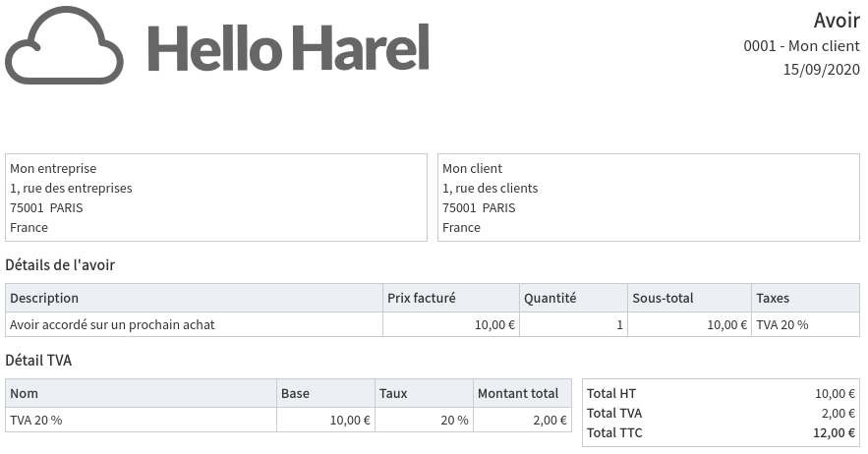Click the Taxes column header
Viewport: 868px width, 454px height.
click(772, 298)
